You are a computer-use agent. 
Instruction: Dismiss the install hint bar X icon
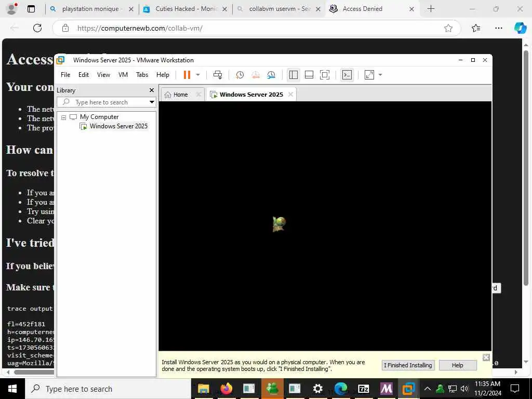(486, 357)
